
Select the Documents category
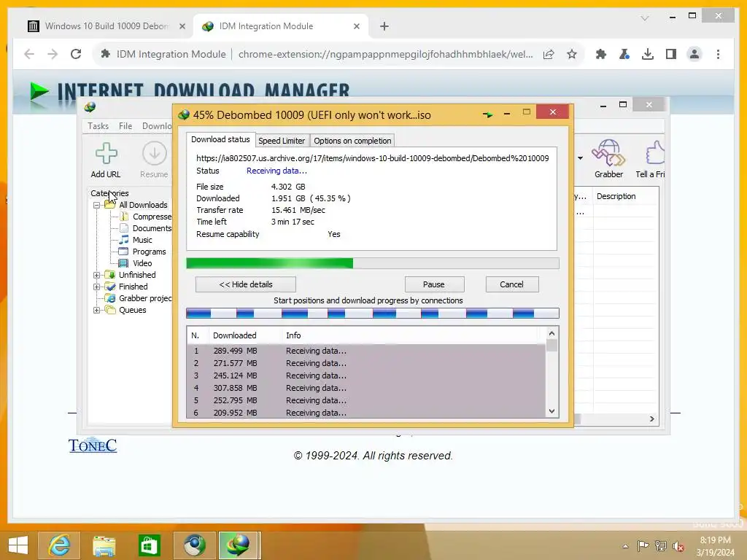pos(146,228)
